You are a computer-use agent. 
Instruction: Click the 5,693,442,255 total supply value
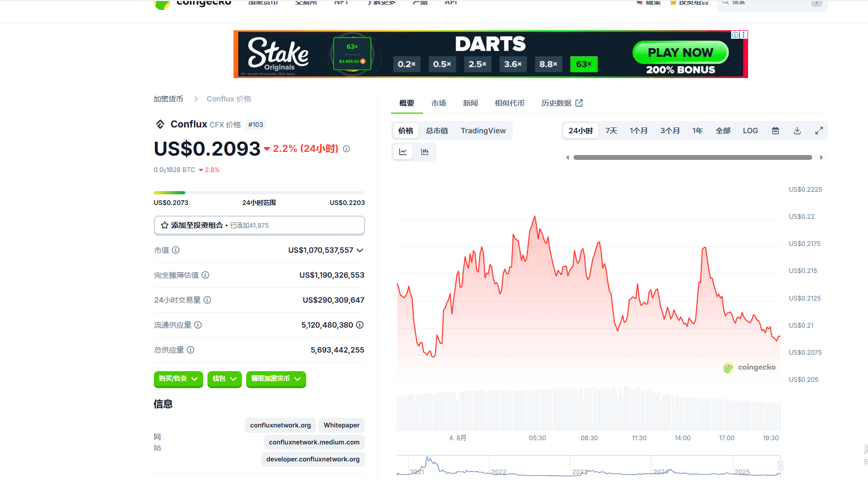pyautogui.click(x=337, y=350)
